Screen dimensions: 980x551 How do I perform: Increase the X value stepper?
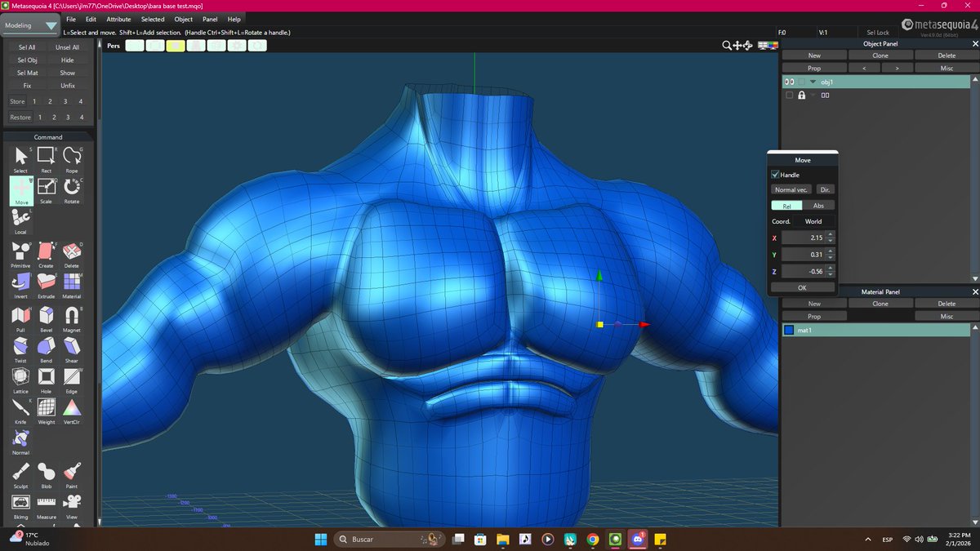coord(831,234)
